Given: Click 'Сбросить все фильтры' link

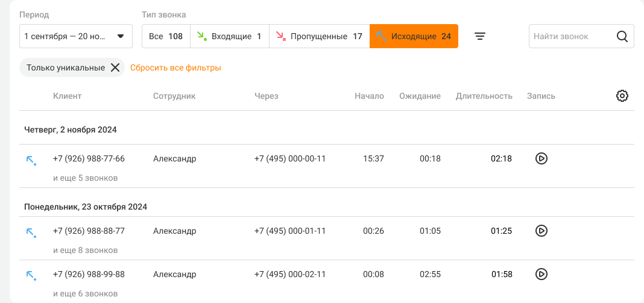Looking at the screenshot, I should 175,68.
